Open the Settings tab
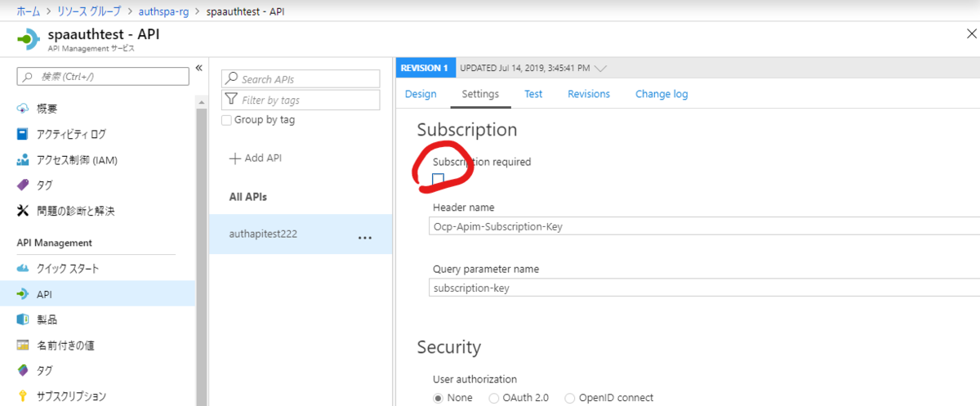Image resolution: width=980 pixels, height=406 pixels. click(x=480, y=94)
